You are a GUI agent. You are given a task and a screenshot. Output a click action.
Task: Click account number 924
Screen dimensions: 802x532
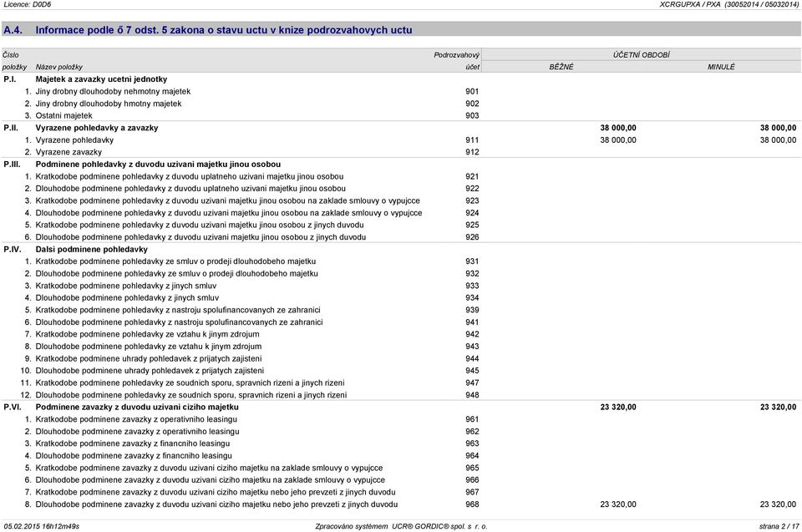[472, 213]
